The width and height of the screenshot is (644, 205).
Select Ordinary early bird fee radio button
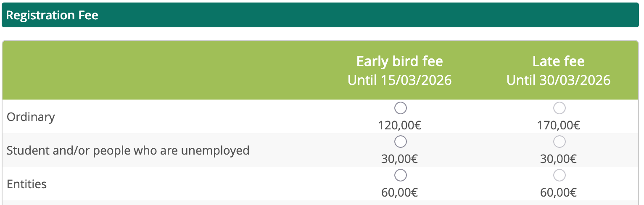(401, 108)
